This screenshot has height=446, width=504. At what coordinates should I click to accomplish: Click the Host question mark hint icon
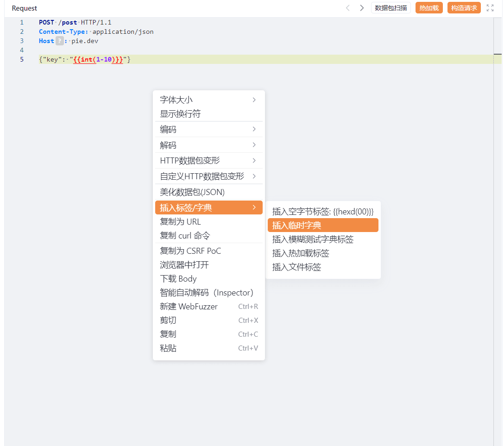point(59,41)
